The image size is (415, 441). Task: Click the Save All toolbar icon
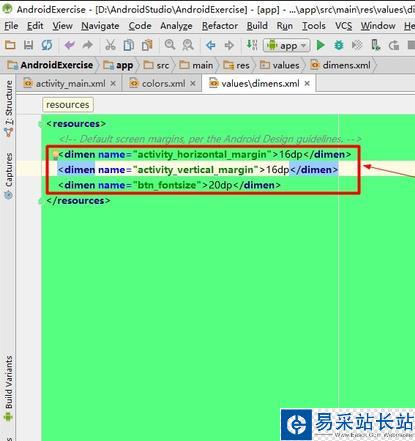[28, 45]
